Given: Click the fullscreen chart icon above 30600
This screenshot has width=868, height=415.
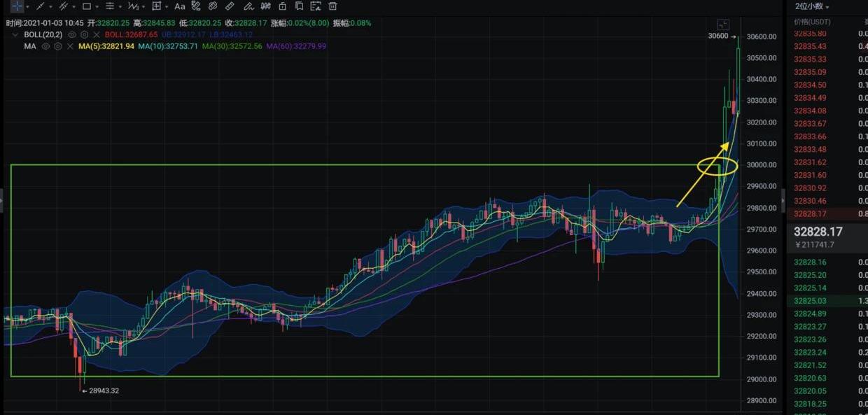Looking at the screenshot, I should [723, 24].
